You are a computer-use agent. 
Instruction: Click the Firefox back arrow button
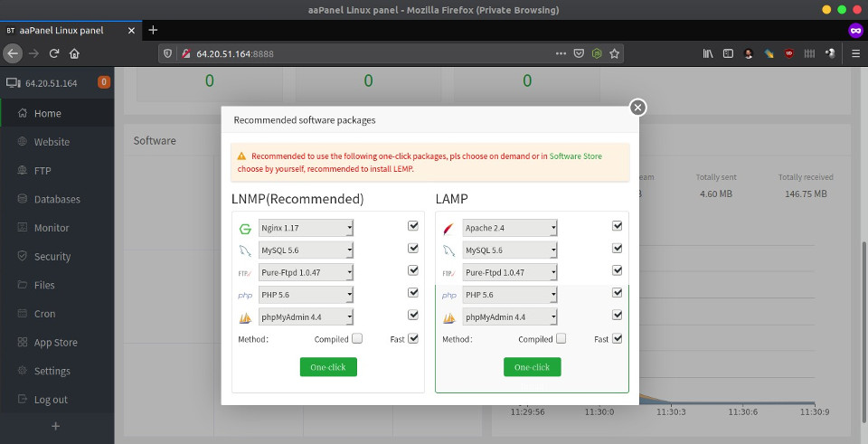click(13, 53)
